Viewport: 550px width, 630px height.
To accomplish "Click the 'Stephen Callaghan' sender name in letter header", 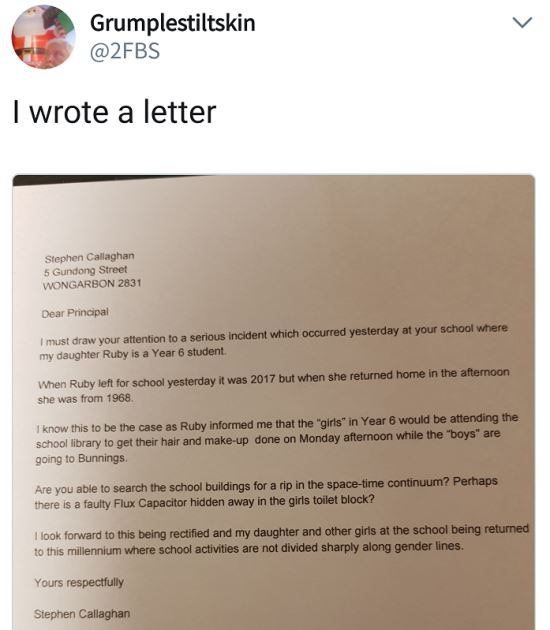I will click(90, 257).
